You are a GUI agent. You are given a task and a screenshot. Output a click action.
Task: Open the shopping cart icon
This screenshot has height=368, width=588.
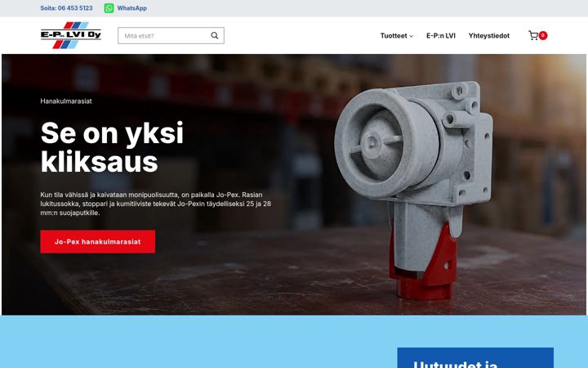(x=532, y=36)
